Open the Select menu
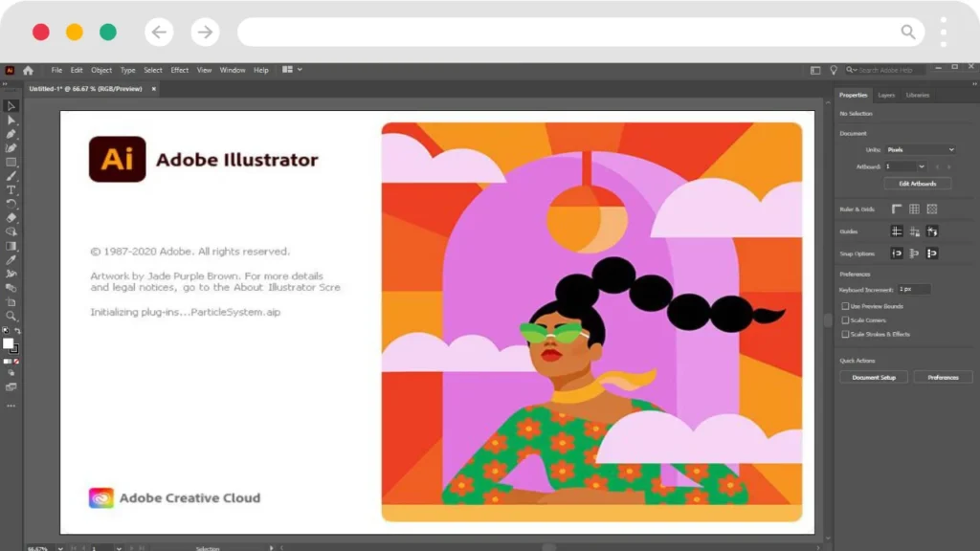The height and width of the screenshot is (551, 980). pos(152,70)
